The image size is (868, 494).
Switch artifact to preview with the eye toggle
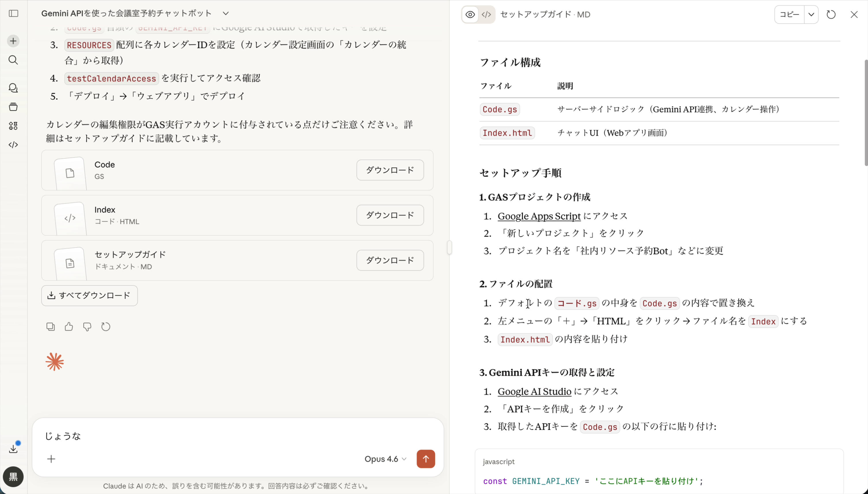tap(470, 14)
